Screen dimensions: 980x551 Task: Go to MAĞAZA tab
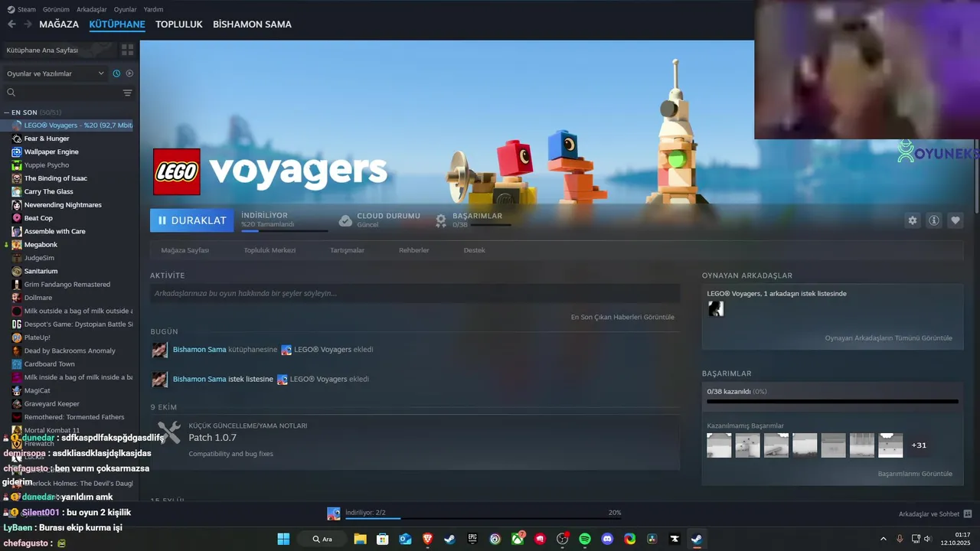point(59,24)
